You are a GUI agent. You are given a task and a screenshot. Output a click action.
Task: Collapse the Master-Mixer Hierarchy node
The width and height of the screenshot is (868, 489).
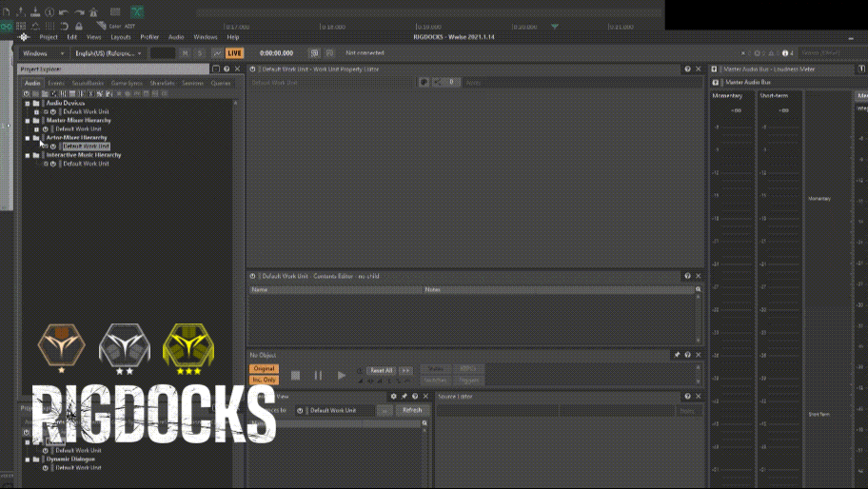click(x=27, y=121)
